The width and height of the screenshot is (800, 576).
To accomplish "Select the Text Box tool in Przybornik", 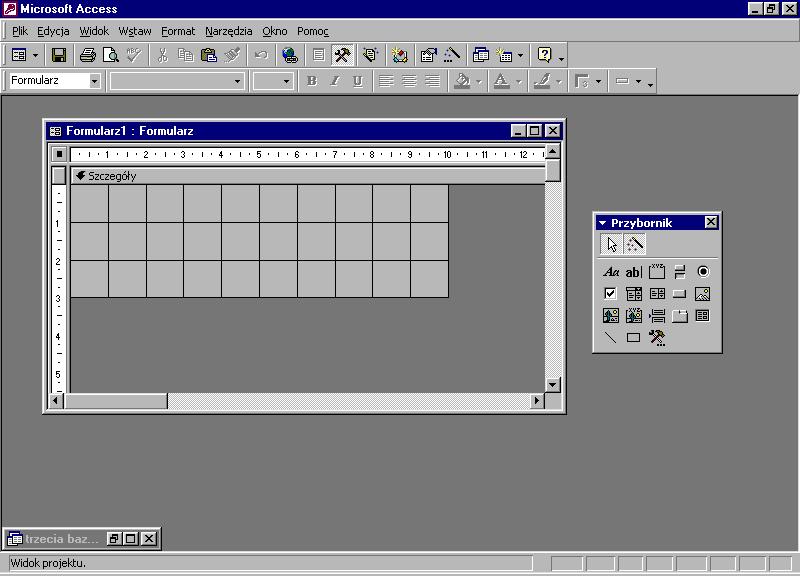I will (x=634, y=272).
